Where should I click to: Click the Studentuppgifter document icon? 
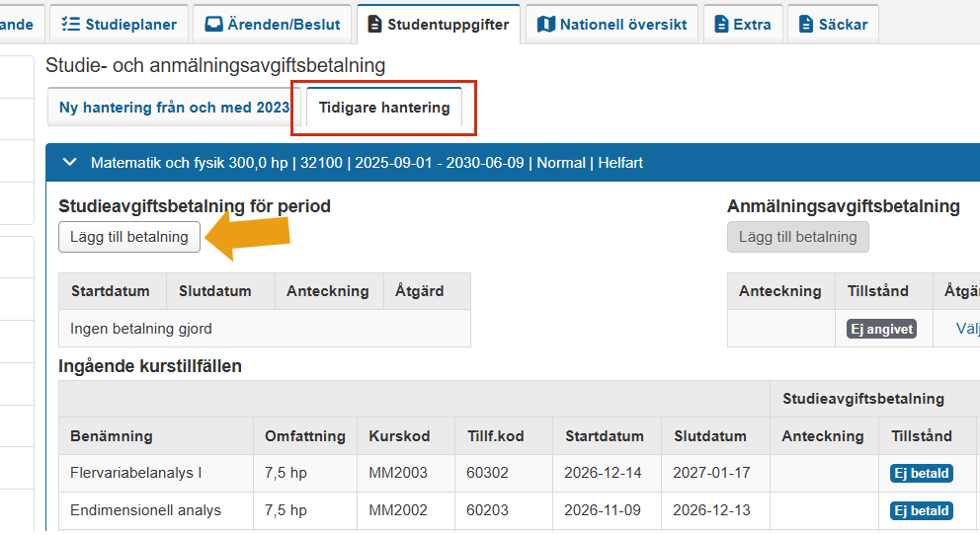pos(374,25)
